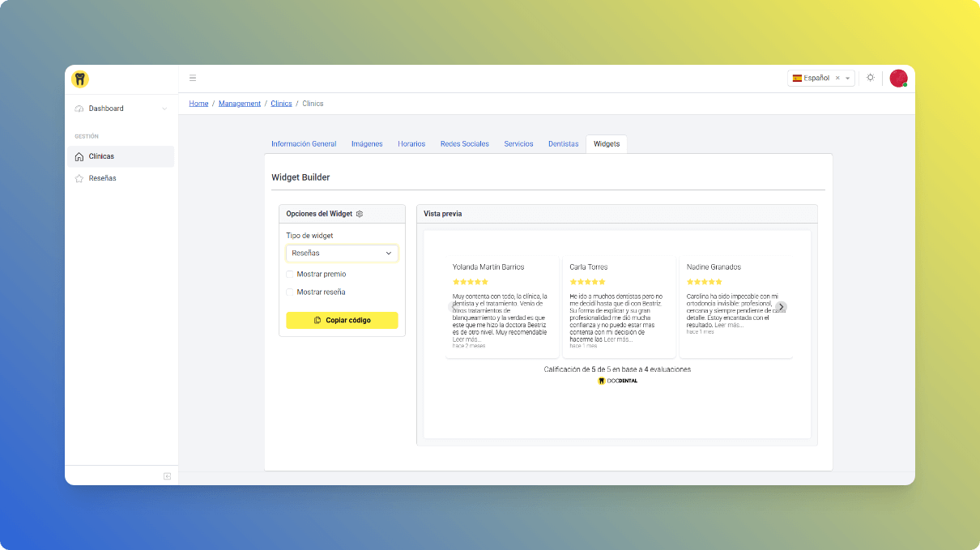Follow the Management breadcrumb link
The image size is (980, 550).
[239, 104]
